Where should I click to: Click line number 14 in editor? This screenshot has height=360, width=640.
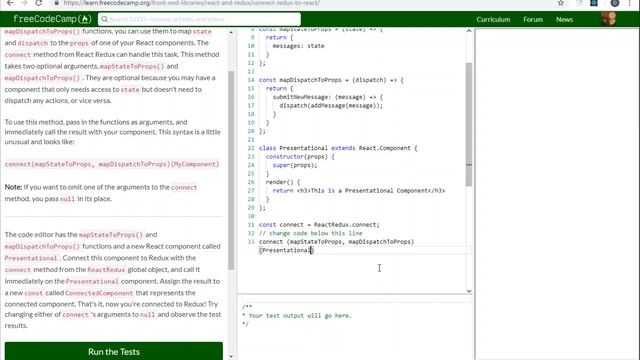(x=251, y=80)
